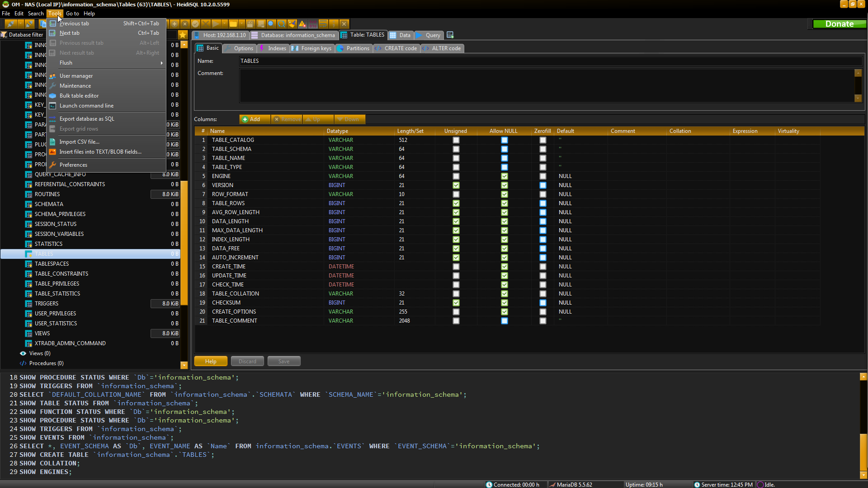Click the new query tab icon
This screenshot has width=868, height=488.
(450, 35)
